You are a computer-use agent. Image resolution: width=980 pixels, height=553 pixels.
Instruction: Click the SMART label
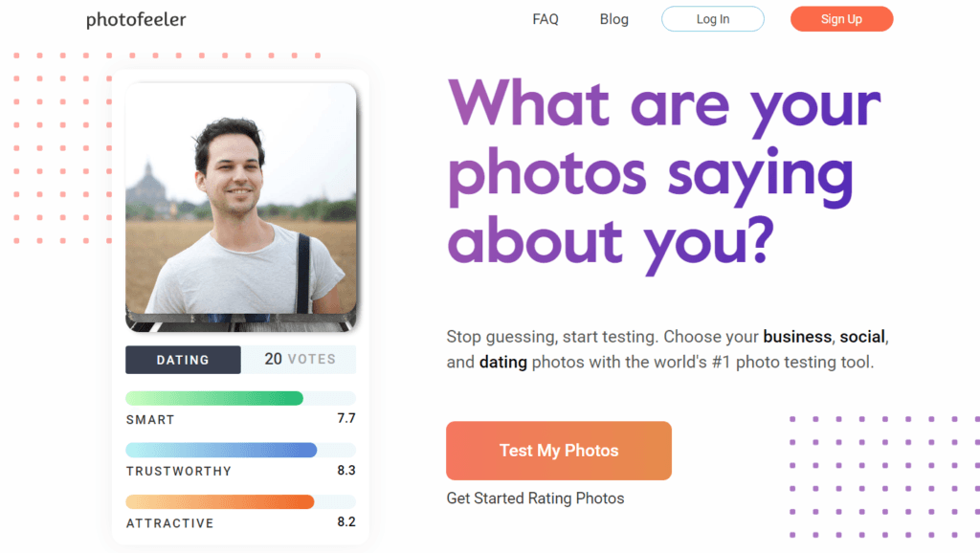click(x=150, y=420)
